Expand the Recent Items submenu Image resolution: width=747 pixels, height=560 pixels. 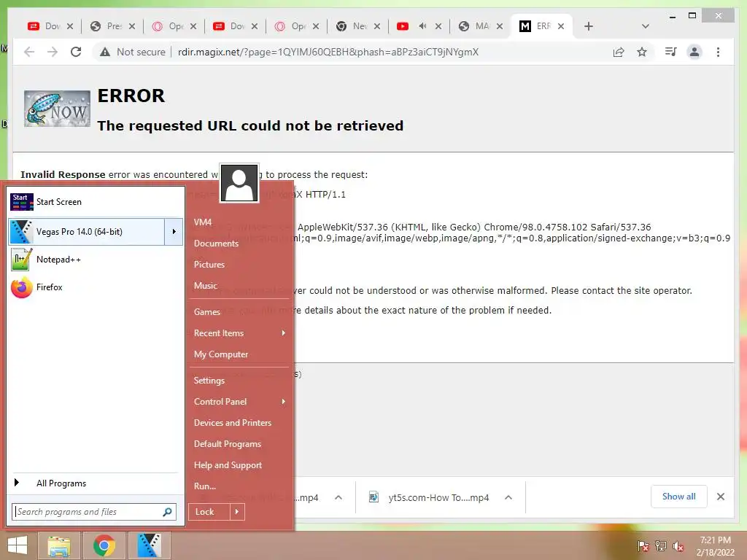click(239, 332)
